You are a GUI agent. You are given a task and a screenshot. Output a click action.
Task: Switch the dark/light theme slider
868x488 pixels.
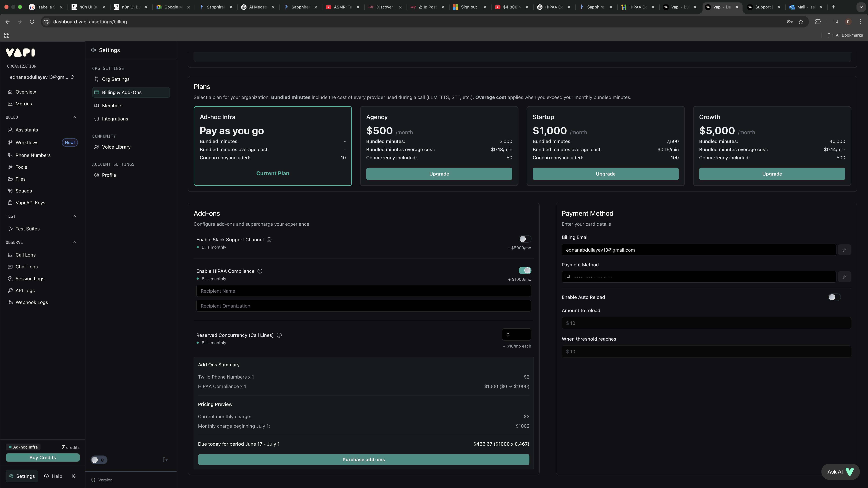click(x=99, y=460)
